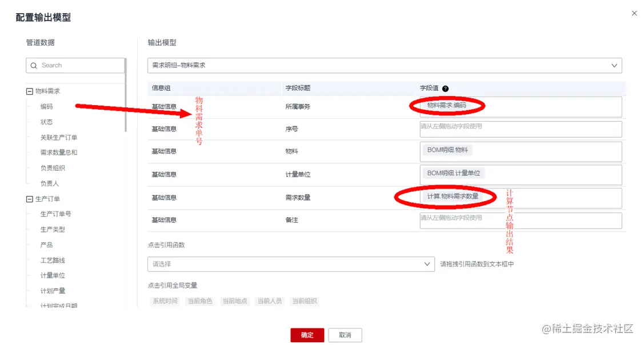The image size is (644, 345).
Task: Select 生产订单号 in the tree
Action: pos(55,214)
